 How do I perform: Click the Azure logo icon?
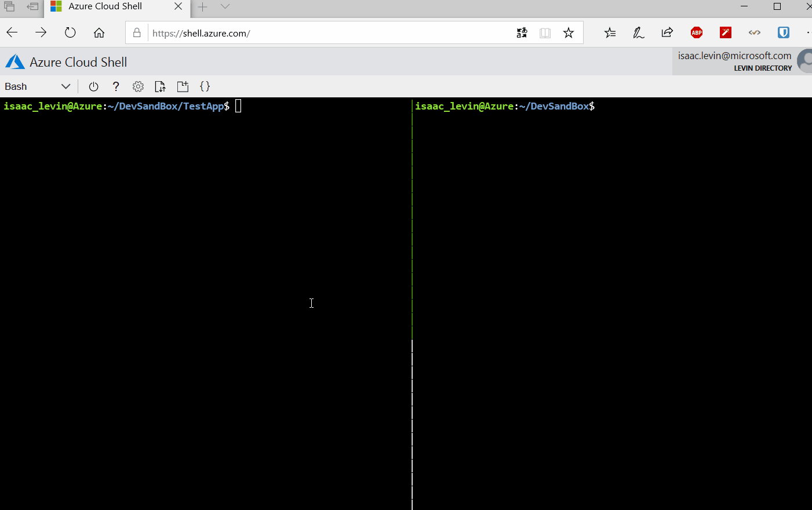tap(15, 62)
